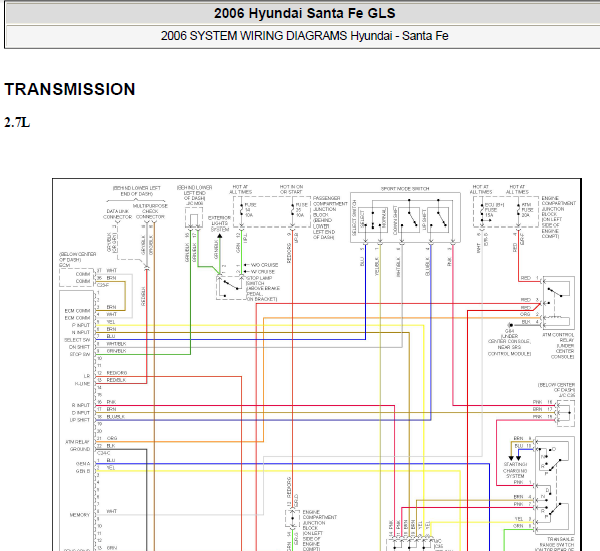The width and height of the screenshot is (600, 551).
Task: Click the GEN B pin label
Action: 83,471
